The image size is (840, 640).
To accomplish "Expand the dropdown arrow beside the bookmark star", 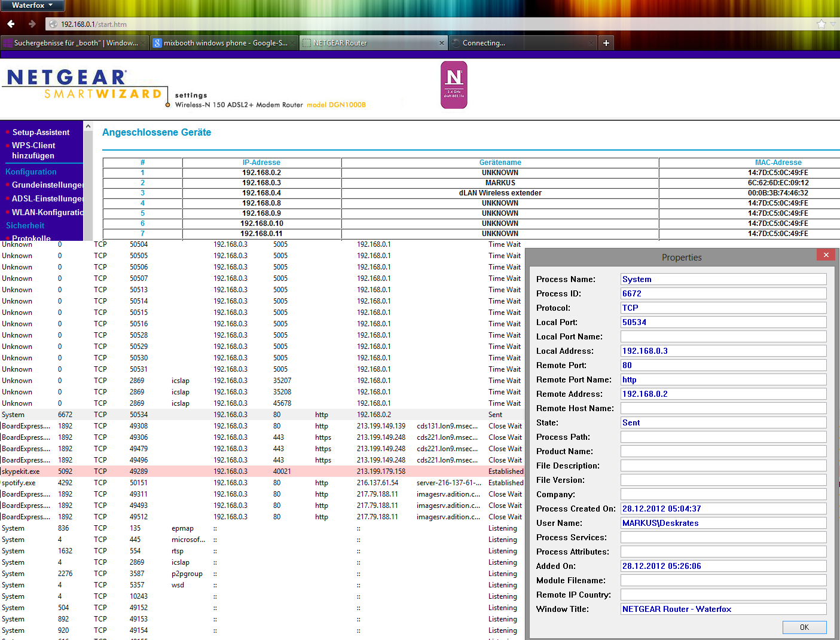I will pos(833,24).
